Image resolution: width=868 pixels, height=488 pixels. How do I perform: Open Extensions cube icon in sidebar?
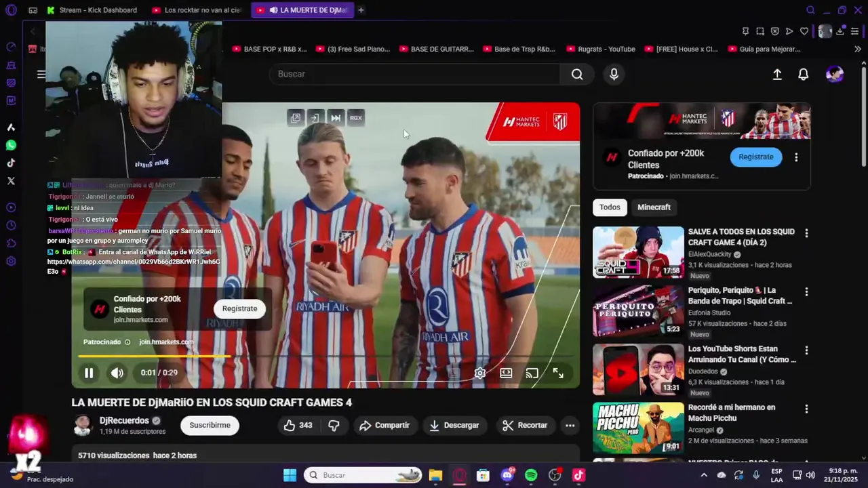tap(11, 243)
